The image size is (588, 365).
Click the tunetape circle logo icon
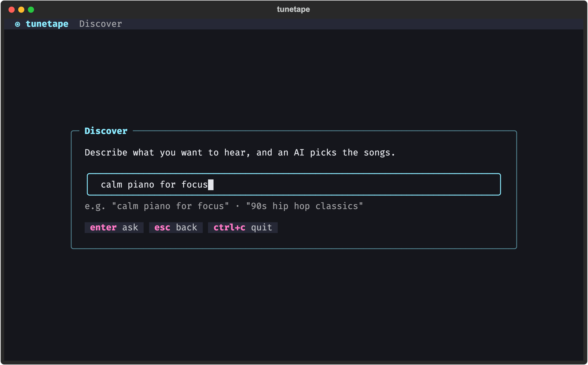click(x=18, y=24)
